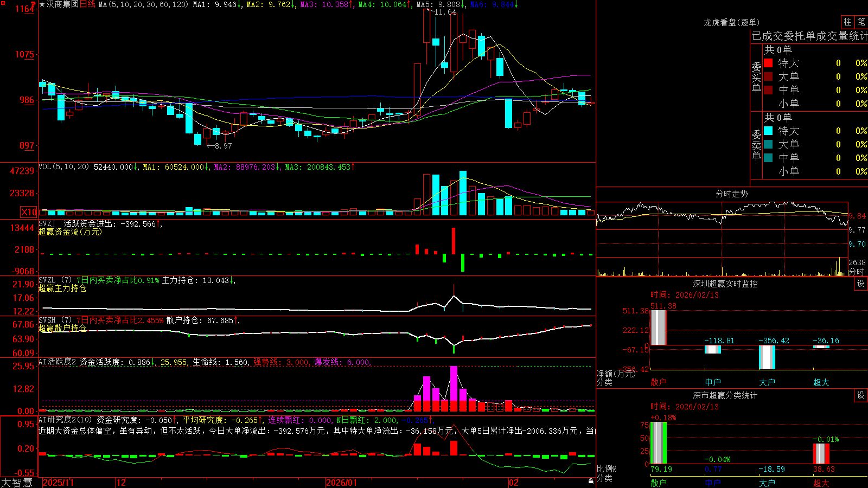Select the 日线 period label
The width and height of the screenshot is (868, 488).
click(87, 4)
